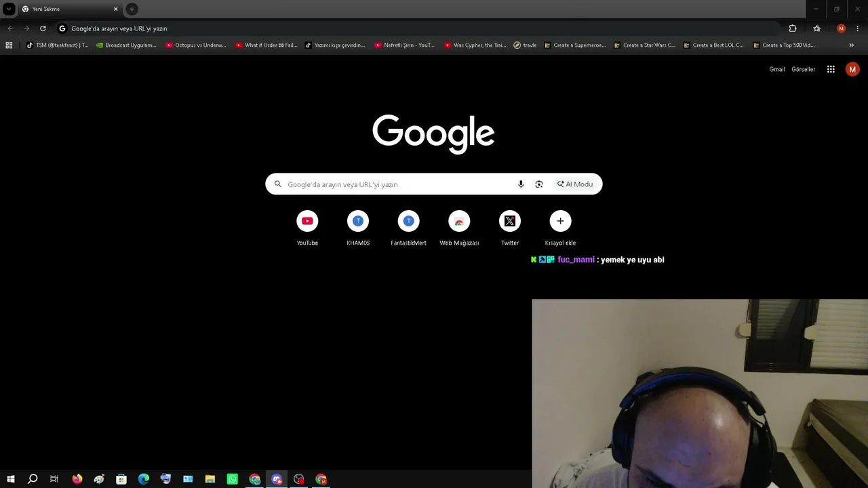Screen dimensions: 868x488
Task: Launch Firefox from the taskbar
Action: 77,479
